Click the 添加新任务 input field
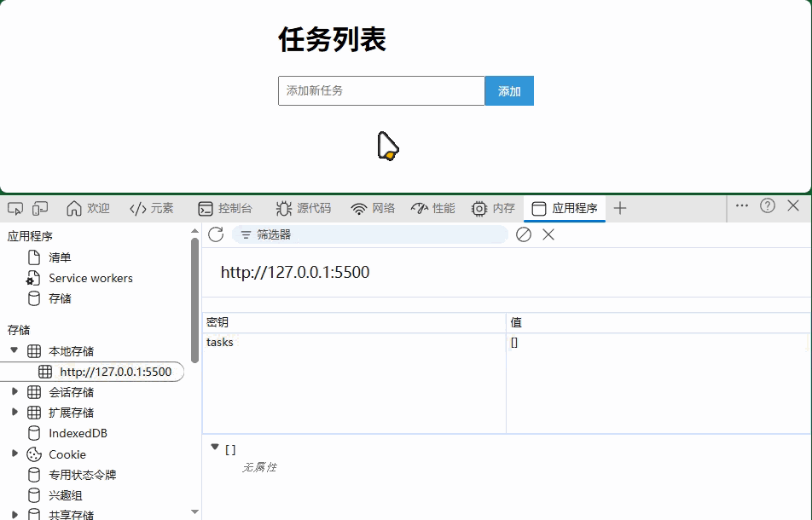The height and width of the screenshot is (520, 812). click(380, 90)
